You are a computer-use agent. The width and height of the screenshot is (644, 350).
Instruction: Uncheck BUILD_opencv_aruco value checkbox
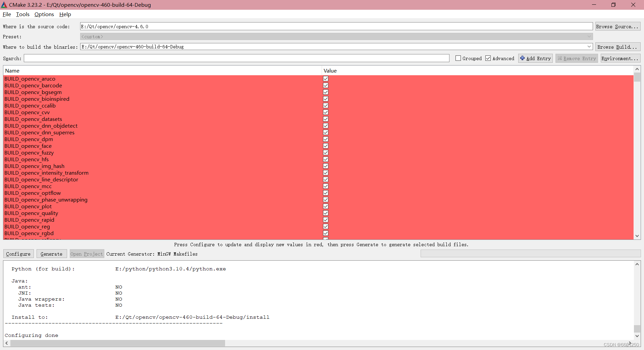(x=326, y=79)
